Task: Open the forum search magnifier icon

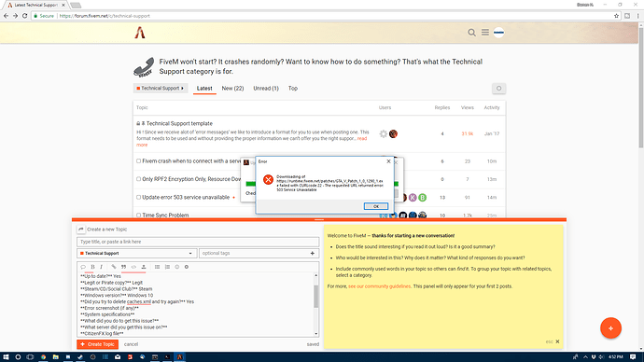Action: pos(471,33)
